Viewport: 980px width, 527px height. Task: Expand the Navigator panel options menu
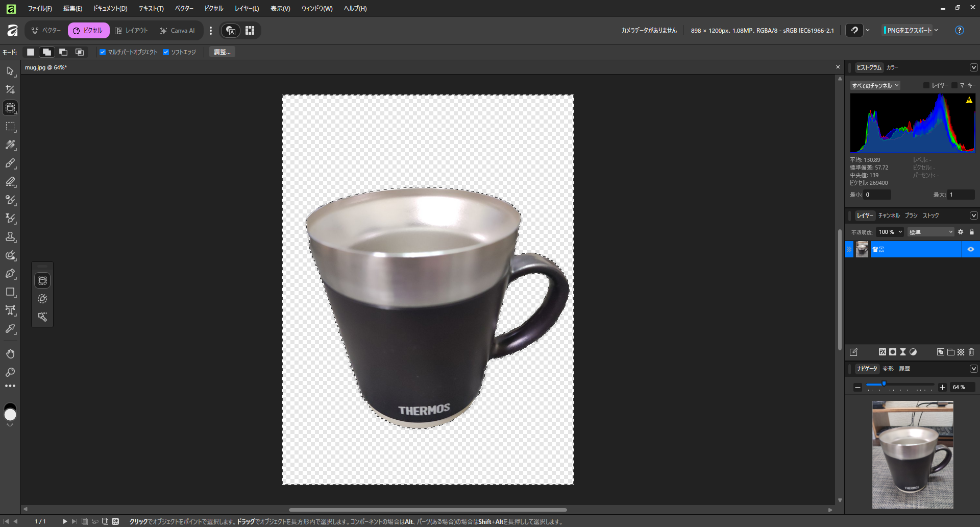973,369
